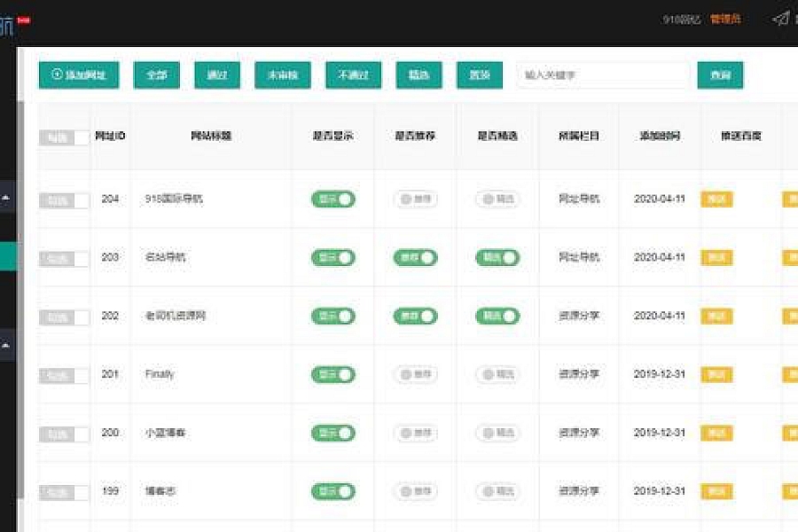798x532 pixels.
Task: Click the 添加网址 add-URL button
Action: click(x=79, y=74)
